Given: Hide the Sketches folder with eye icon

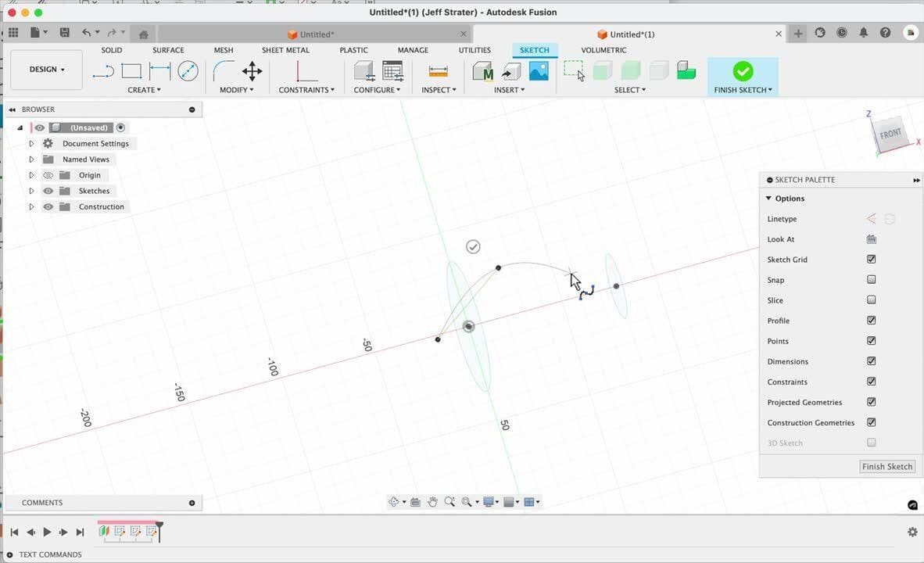Looking at the screenshot, I should (48, 191).
